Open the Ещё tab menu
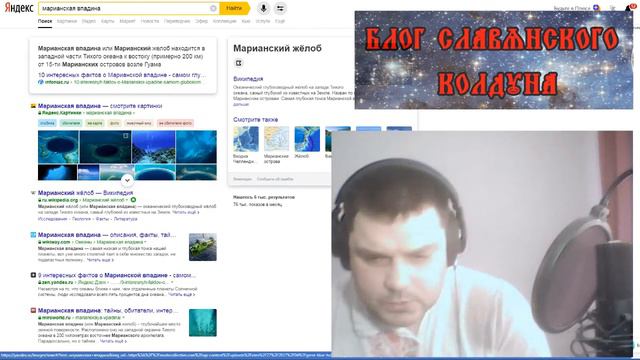The height and width of the screenshot is (360, 640). coord(280,21)
